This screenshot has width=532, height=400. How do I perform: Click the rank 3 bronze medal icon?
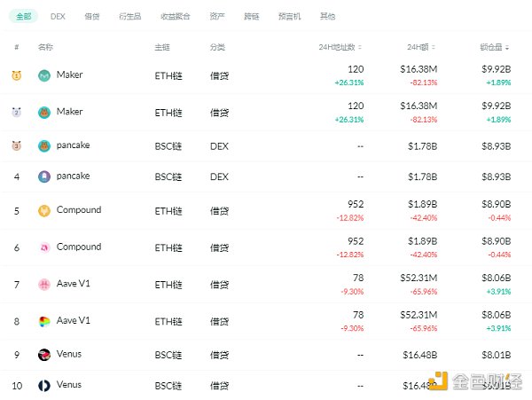point(17,145)
